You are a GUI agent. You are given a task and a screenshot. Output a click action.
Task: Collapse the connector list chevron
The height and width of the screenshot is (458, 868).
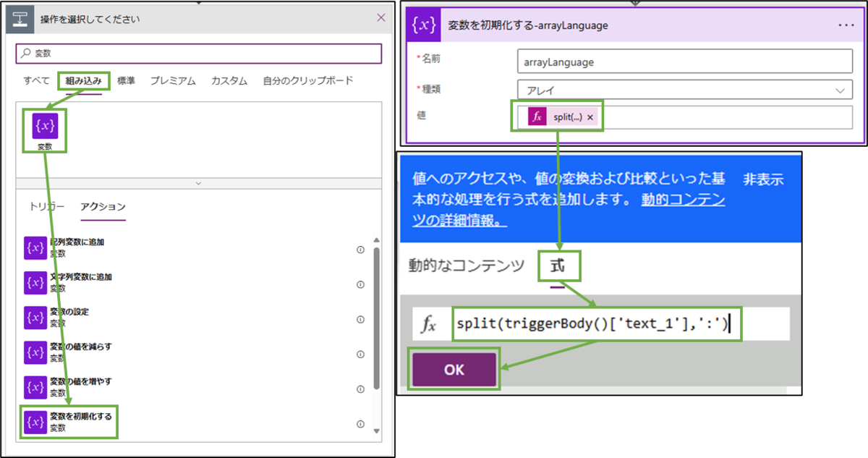198,184
